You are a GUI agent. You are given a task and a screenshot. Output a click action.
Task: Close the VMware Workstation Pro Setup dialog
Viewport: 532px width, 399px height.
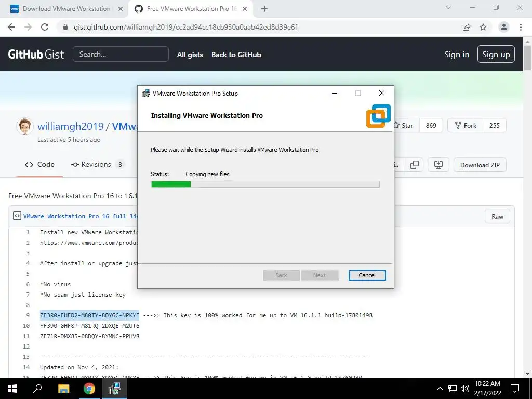pos(382,93)
